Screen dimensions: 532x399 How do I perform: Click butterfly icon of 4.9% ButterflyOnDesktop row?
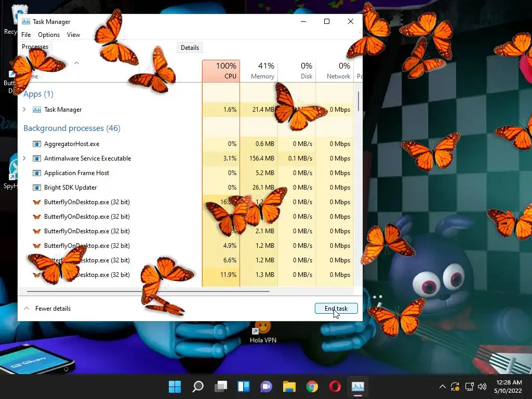37,246
